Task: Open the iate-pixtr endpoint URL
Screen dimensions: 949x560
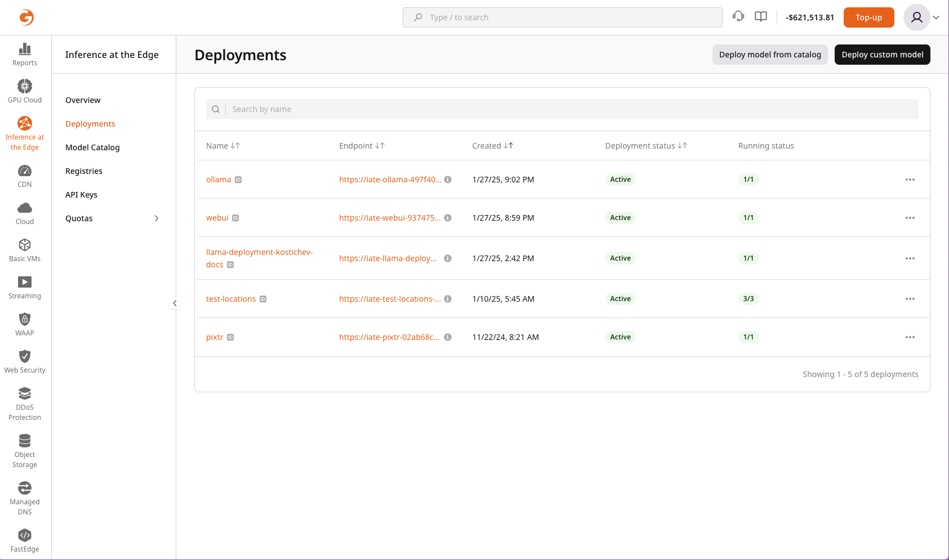Action: [x=389, y=337]
